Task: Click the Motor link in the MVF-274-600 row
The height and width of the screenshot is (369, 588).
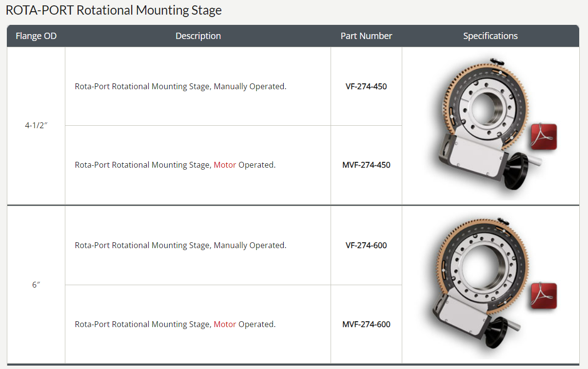Action: pos(225,324)
